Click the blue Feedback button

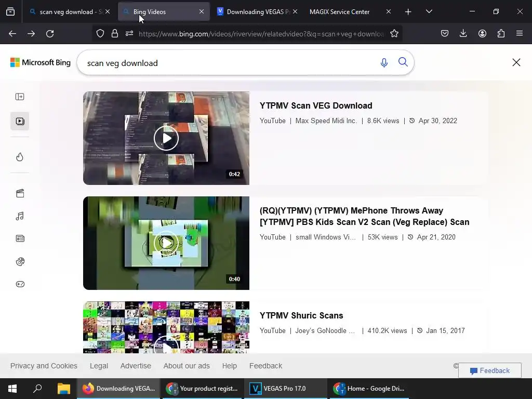click(x=489, y=370)
